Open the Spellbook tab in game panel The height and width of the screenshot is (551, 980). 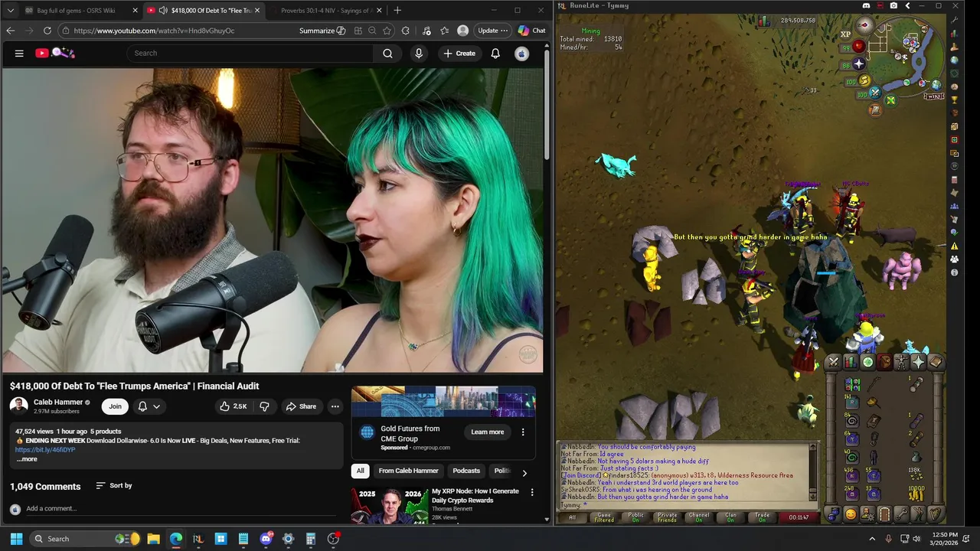click(x=936, y=362)
